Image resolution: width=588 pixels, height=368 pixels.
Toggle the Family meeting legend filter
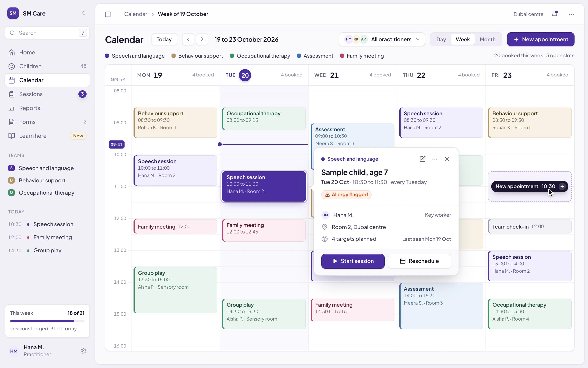pos(362,56)
